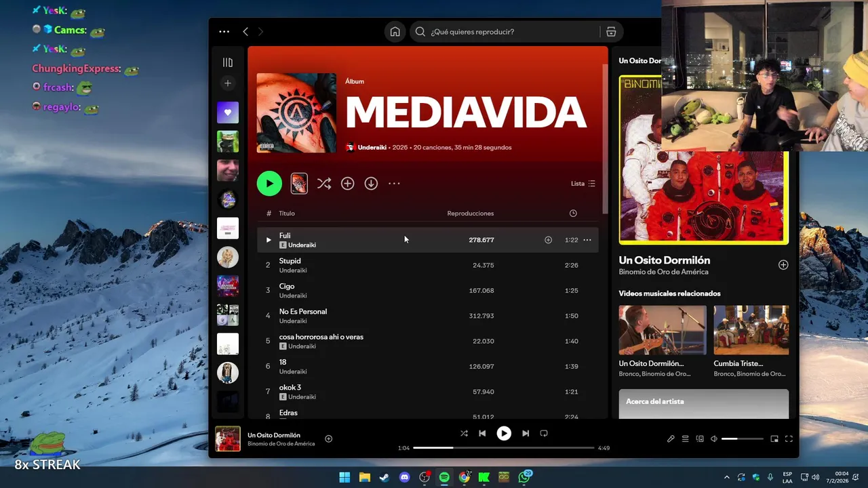Open the Lista view options dropdown
This screenshot has width=868, height=488.
click(583, 184)
